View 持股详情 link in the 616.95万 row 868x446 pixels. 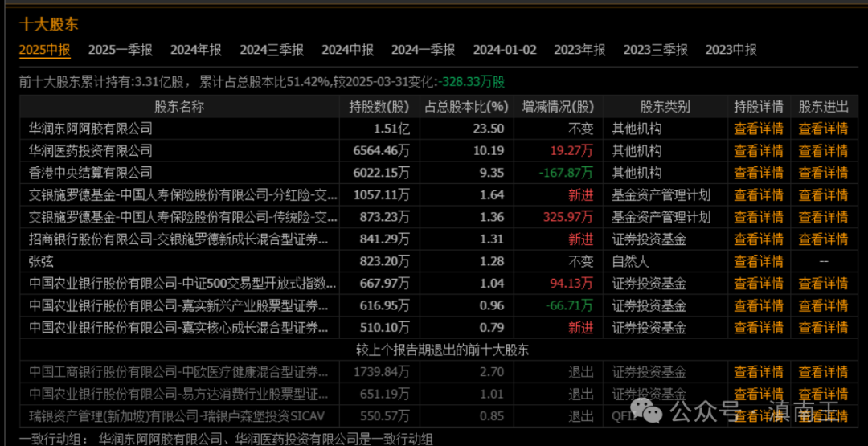[759, 305]
